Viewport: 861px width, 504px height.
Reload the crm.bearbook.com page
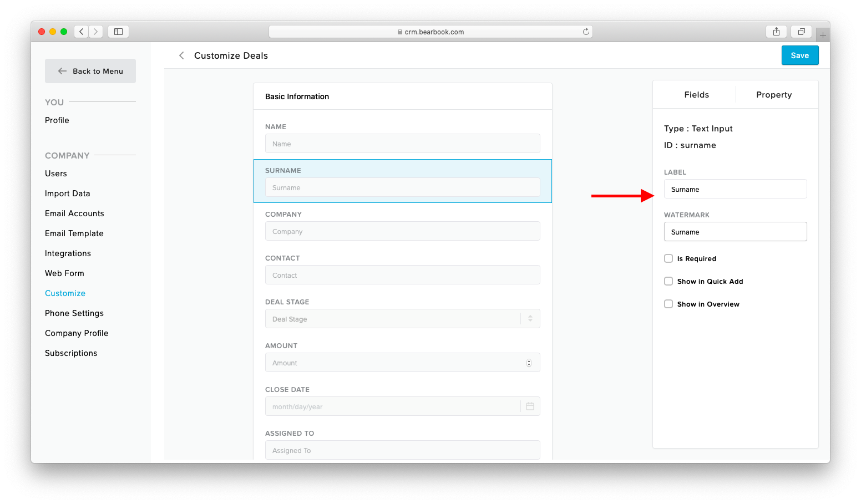click(586, 32)
